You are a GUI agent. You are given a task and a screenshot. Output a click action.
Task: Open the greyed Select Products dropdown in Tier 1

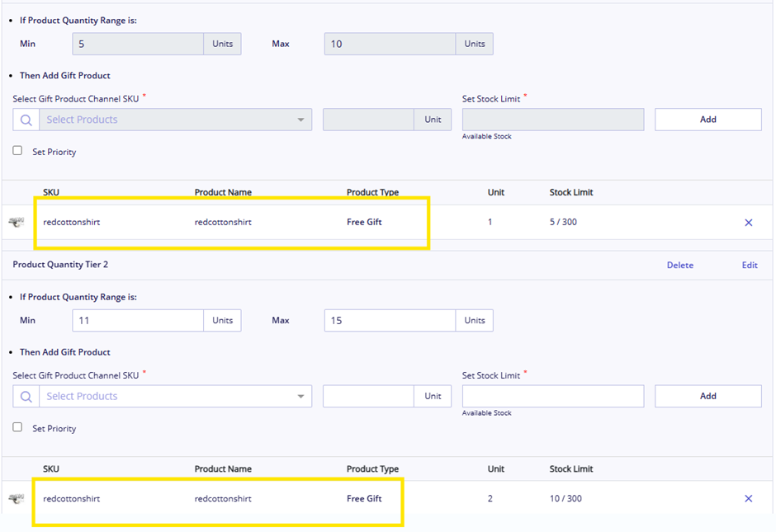175,120
